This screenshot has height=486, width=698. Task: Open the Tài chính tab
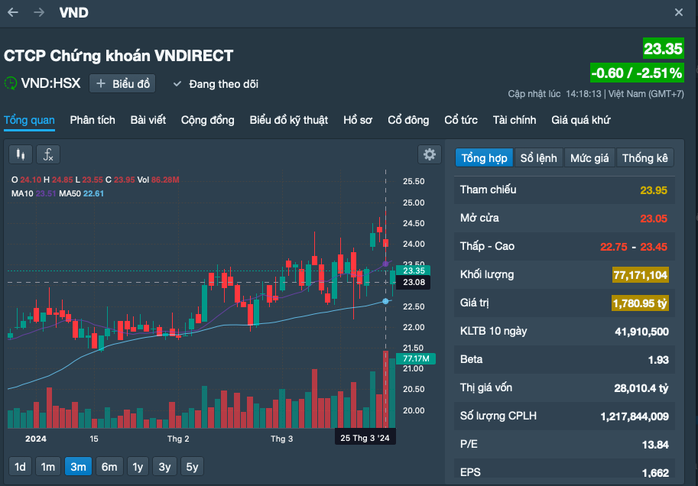point(515,120)
